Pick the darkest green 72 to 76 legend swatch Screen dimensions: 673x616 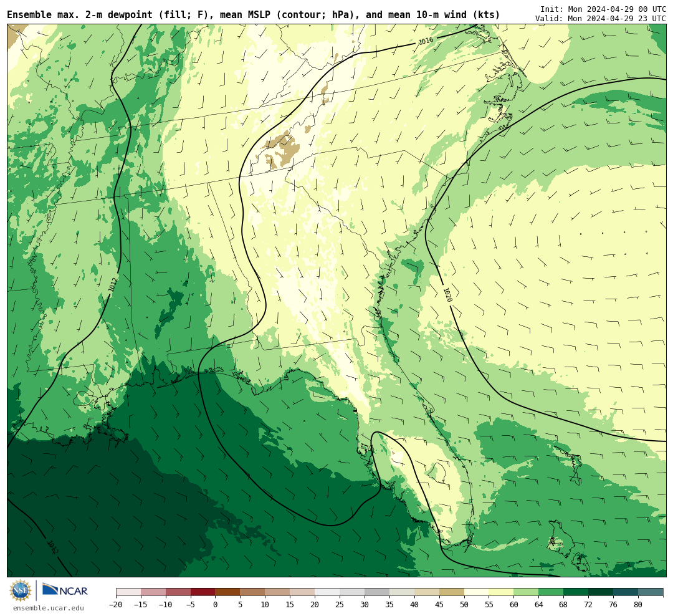tap(601, 592)
